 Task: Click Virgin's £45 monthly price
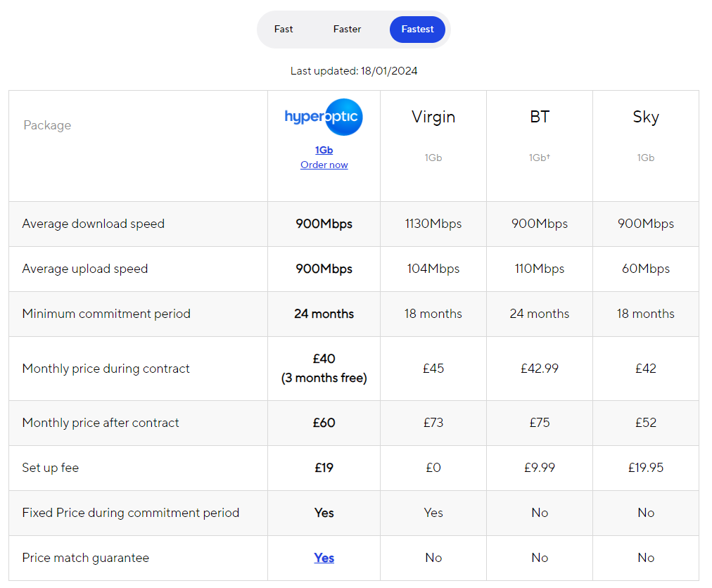[433, 369]
